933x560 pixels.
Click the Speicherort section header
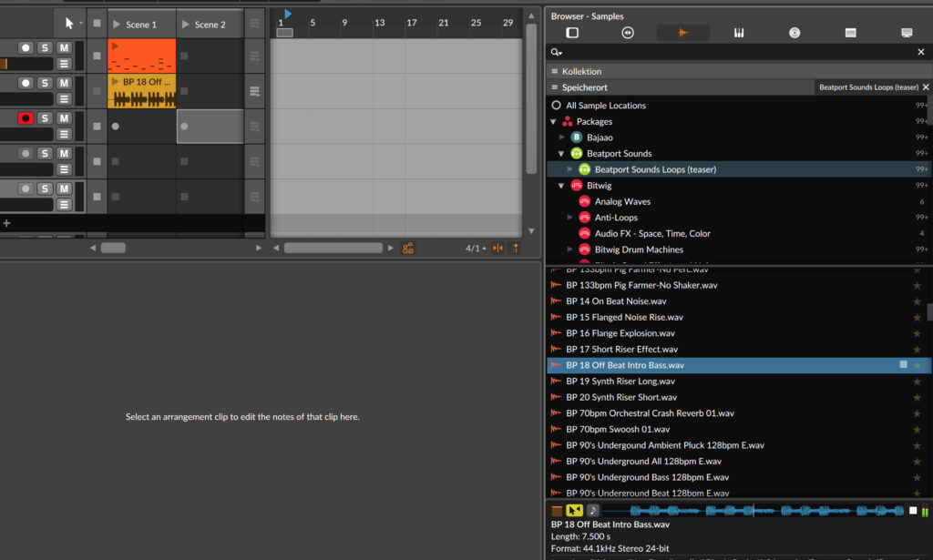[680, 87]
